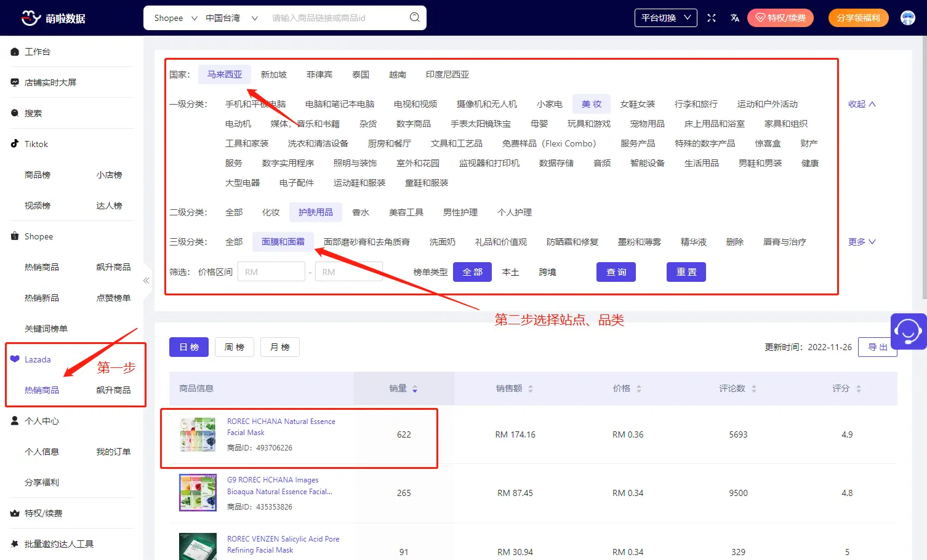Click G9 ROREC product thumbnail
Screen dimensions: 927x560
coord(198,493)
